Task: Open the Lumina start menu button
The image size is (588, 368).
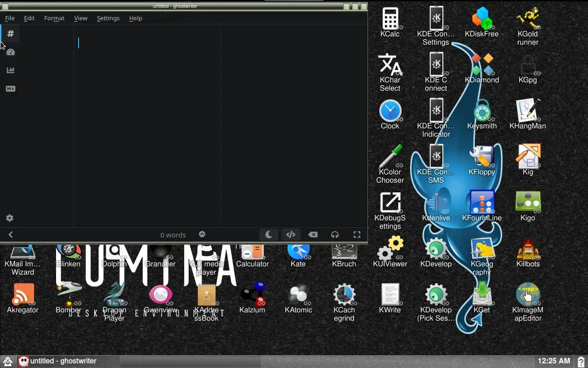Action: (x=7, y=361)
